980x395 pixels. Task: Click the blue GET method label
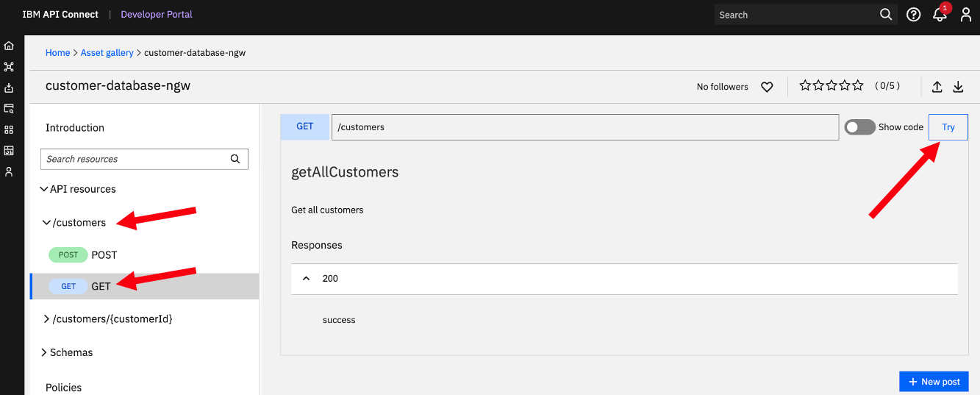click(x=305, y=127)
